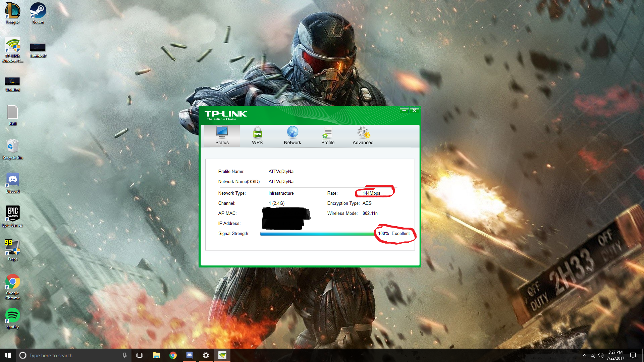Select the Discord desktop shortcut
Screen dimensions: 644x362
(x=13, y=183)
